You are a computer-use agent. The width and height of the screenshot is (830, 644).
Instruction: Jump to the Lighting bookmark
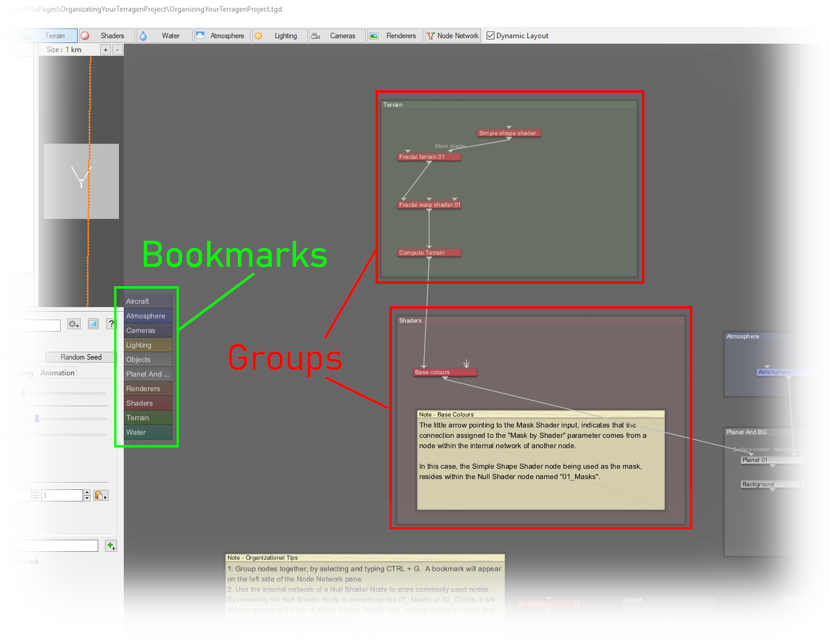click(148, 345)
